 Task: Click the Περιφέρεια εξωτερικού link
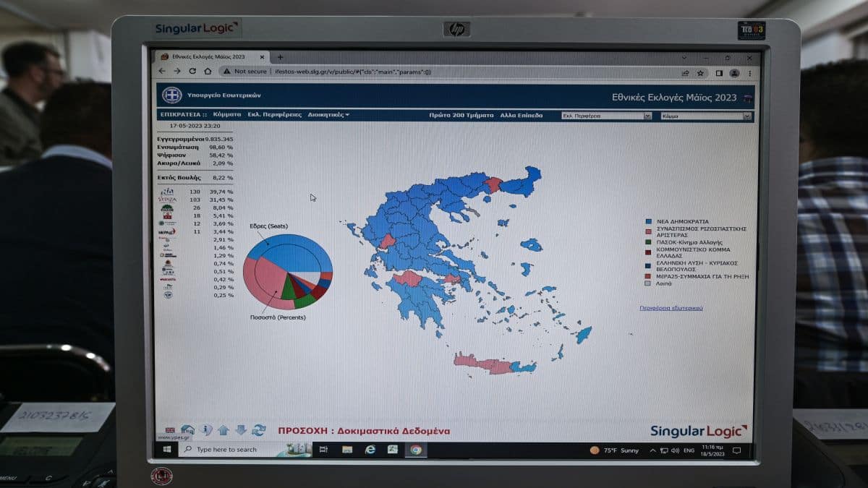[x=671, y=308]
